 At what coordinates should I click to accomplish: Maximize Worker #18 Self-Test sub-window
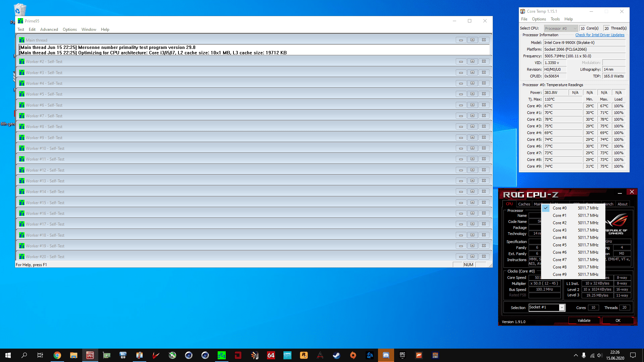coord(472,235)
